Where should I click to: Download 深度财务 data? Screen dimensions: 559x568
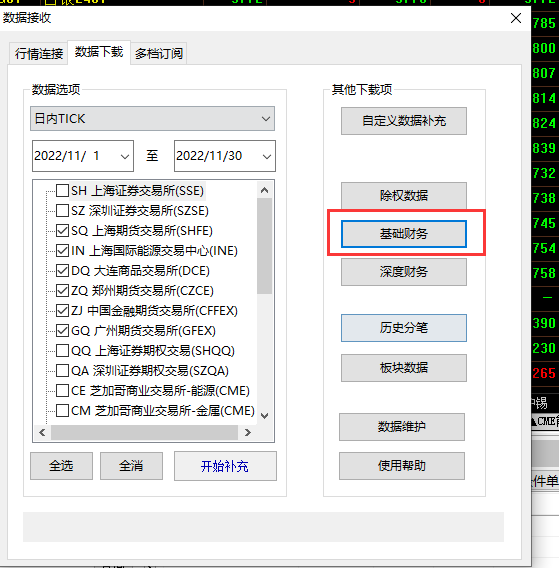404,272
